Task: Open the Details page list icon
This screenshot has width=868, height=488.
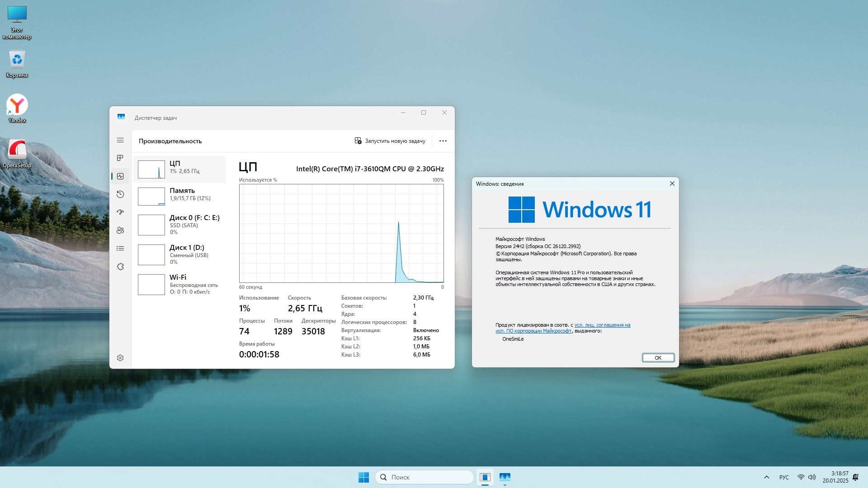Action: [x=120, y=249]
